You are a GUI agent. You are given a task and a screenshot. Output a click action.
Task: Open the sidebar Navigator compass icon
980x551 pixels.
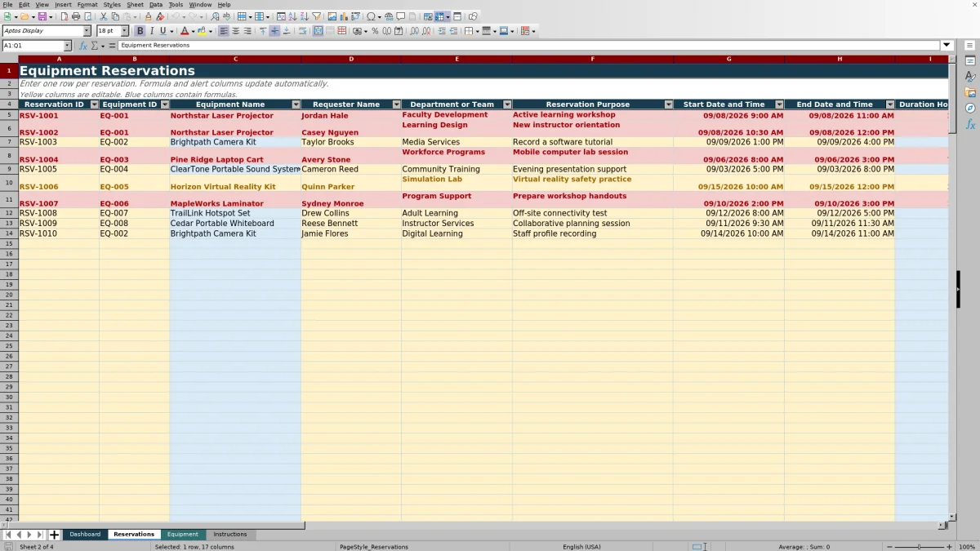coord(970,108)
